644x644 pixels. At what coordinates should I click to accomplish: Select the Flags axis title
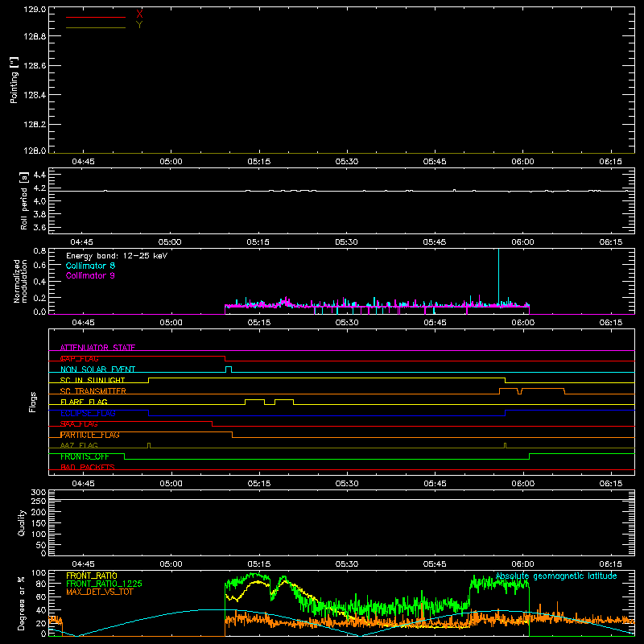pos(33,402)
